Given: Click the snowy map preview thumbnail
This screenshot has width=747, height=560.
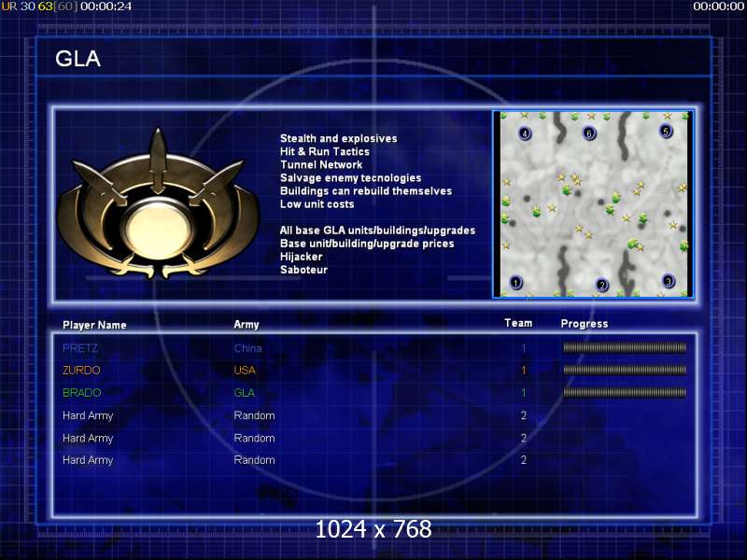Looking at the screenshot, I should point(593,204).
